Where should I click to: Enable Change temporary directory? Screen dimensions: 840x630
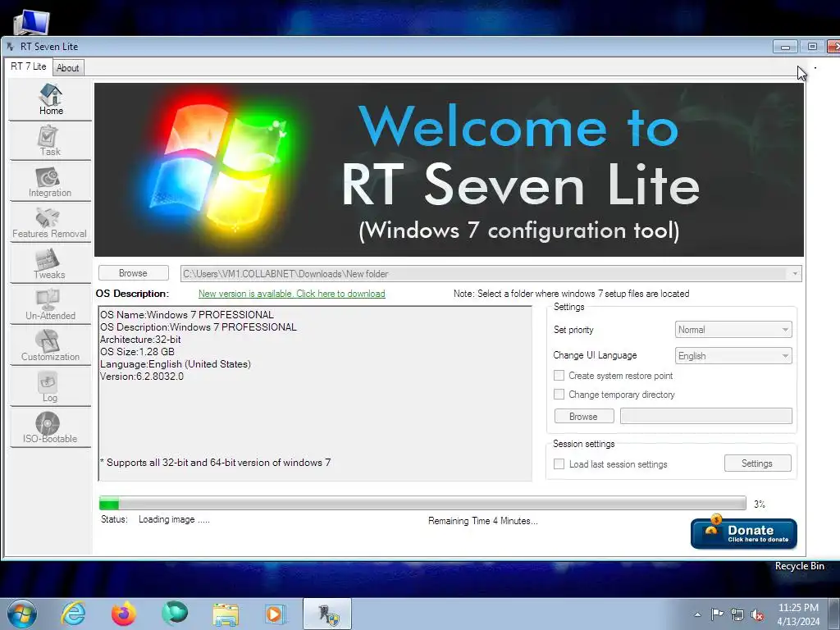click(559, 395)
